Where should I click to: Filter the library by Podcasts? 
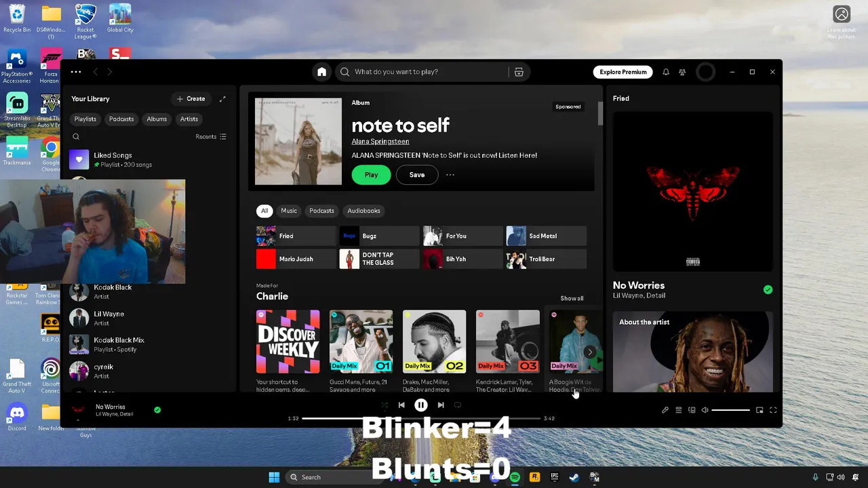[121, 119]
